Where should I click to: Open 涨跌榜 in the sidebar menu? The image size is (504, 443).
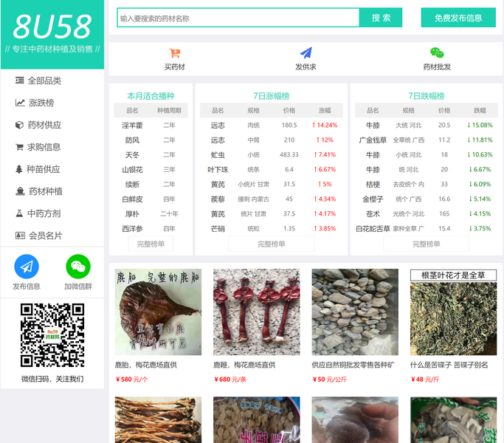[x=41, y=103]
